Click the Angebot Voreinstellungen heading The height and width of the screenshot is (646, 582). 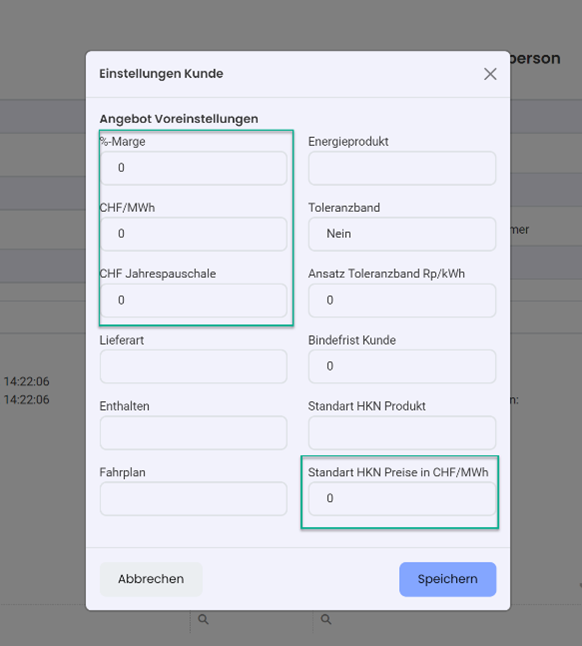(179, 119)
